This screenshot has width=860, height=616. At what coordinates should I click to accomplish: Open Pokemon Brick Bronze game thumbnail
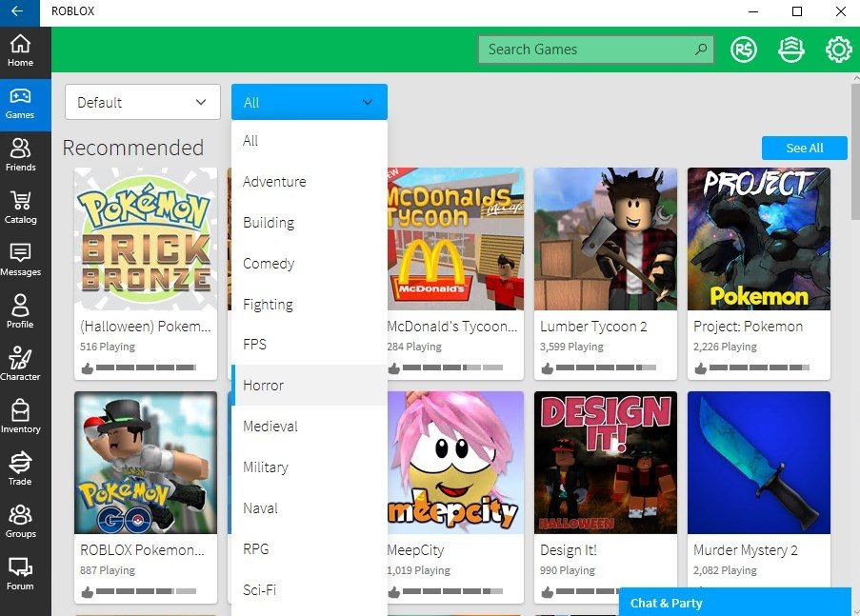point(146,239)
